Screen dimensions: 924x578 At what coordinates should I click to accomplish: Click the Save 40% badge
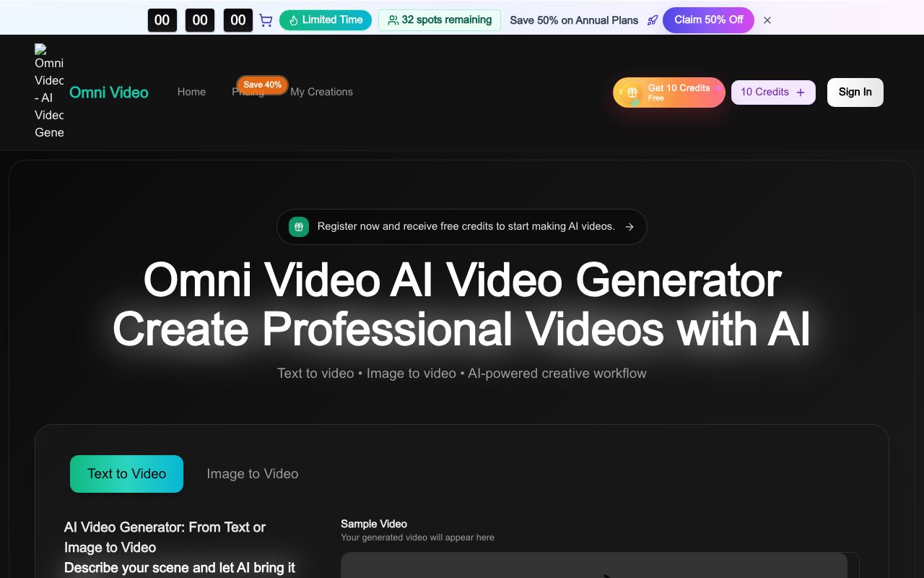tap(262, 85)
